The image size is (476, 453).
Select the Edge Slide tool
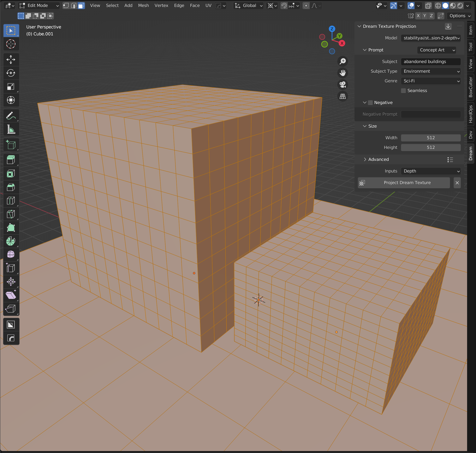[x=11, y=268]
